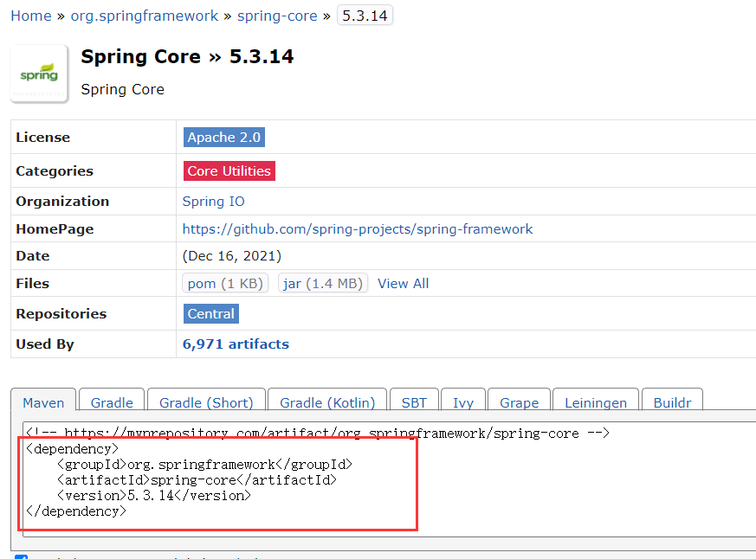The height and width of the screenshot is (559, 756).
Task: Open the GitHub spring-framework homepage link
Action: (x=358, y=229)
